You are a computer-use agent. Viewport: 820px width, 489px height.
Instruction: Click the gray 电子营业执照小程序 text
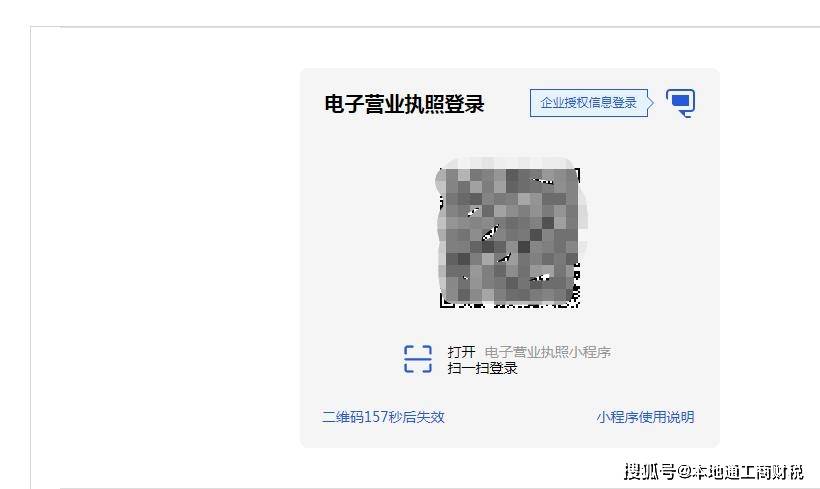coord(548,352)
